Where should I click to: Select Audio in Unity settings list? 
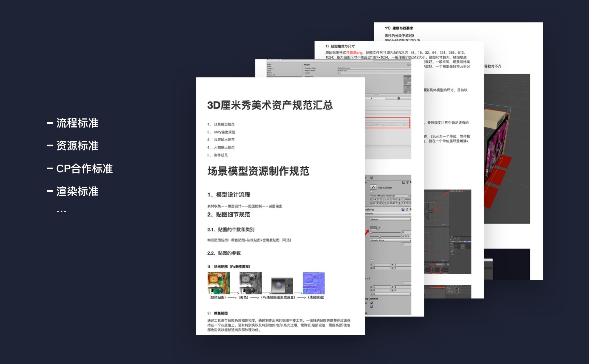pyautogui.click(x=269, y=64)
